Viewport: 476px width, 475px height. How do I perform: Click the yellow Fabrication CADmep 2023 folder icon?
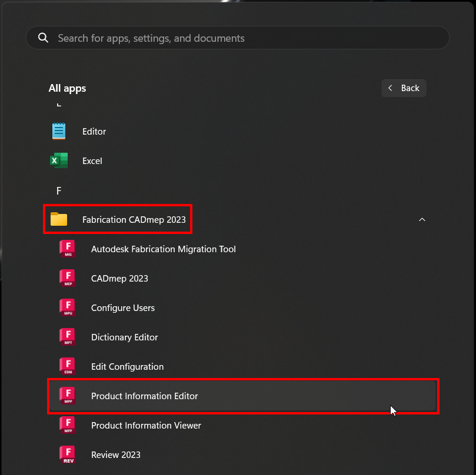pyautogui.click(x=59, y=219)
